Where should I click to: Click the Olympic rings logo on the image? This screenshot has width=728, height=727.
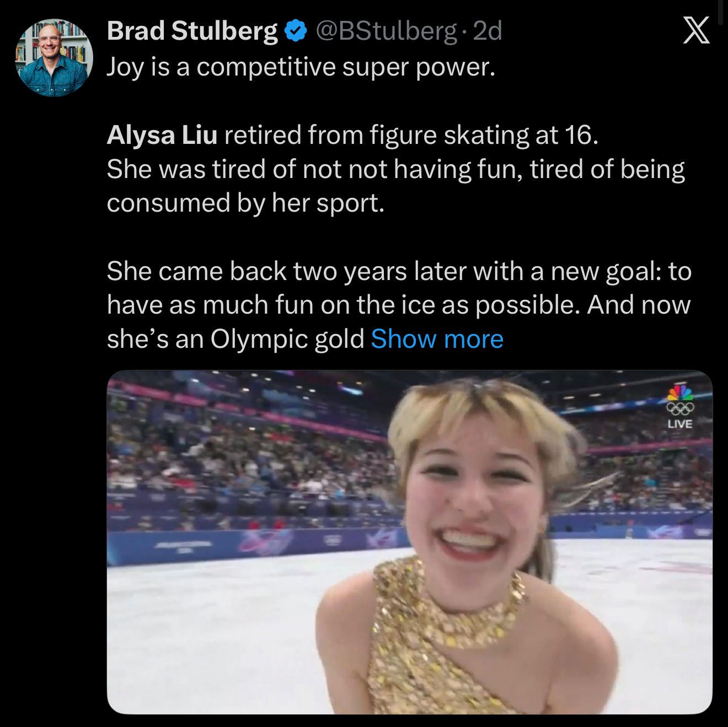click(x=679, y=408)
